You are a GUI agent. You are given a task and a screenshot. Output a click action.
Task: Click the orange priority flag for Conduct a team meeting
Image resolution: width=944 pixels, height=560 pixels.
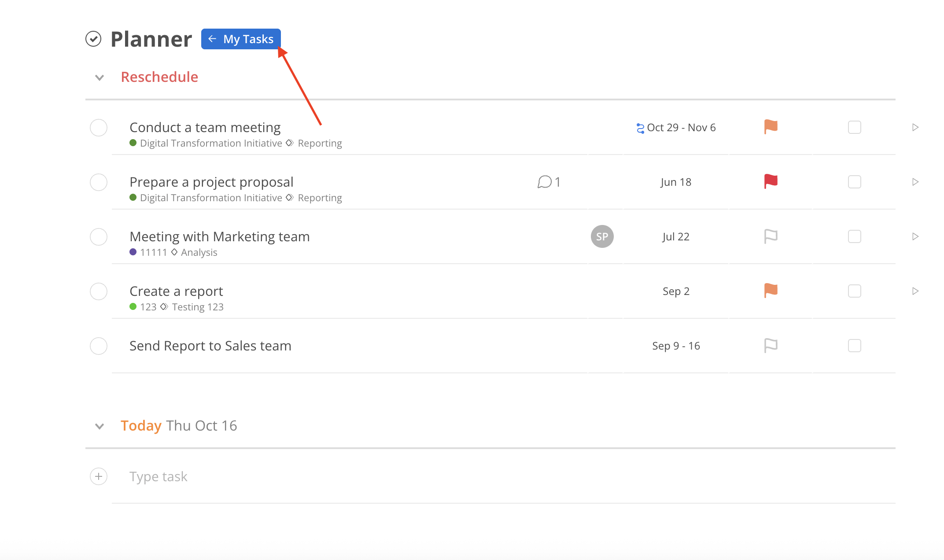click(x=771, y=127)
